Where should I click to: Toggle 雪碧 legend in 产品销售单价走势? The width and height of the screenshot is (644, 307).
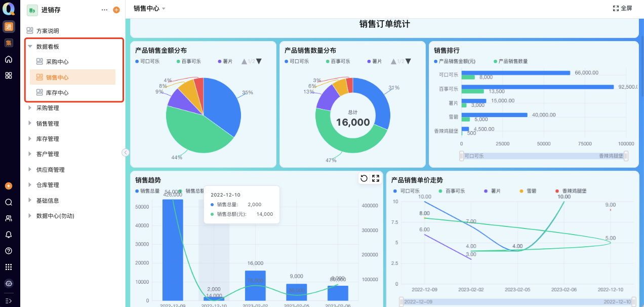coord(528,191)
